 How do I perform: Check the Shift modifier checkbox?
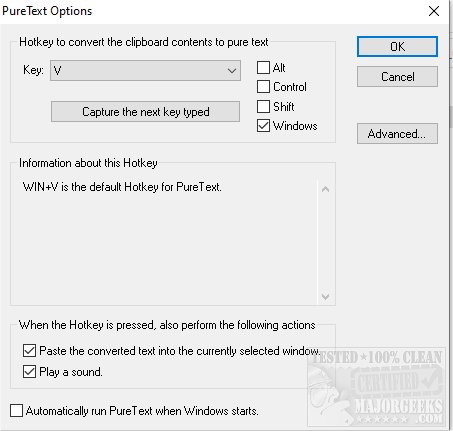click(263, 106)
